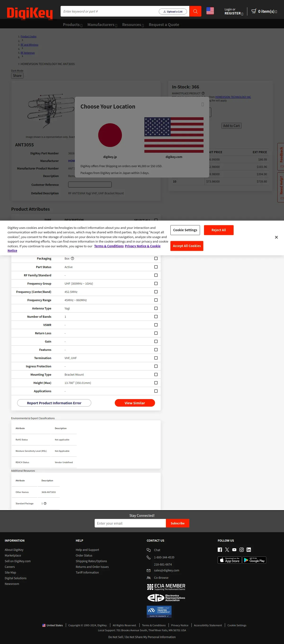This screenshot has height=644, width=284.
Task: Open HOMEVISION TECHNOLOGY INC link
Action: click(233, 97)
